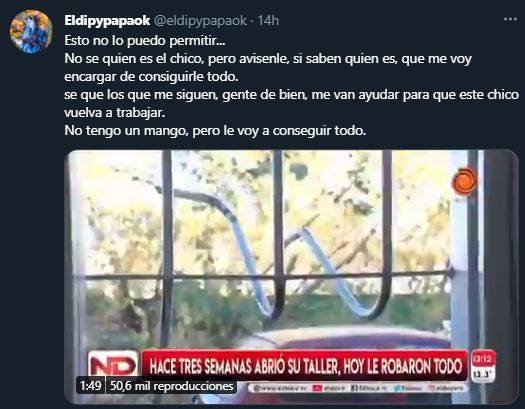Click the tweet text Esto no lo puedo permitir
Viewport: 525px width, 409px height.
click(x=145, y=40)
